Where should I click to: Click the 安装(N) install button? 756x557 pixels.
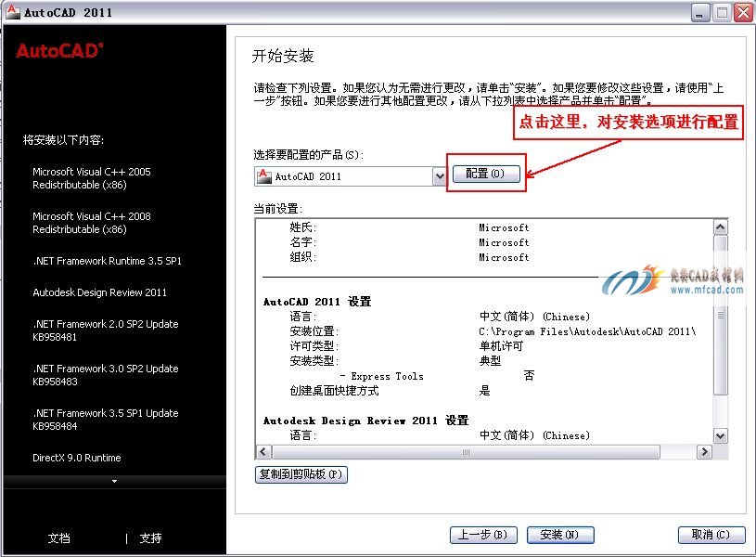[560, 535]
